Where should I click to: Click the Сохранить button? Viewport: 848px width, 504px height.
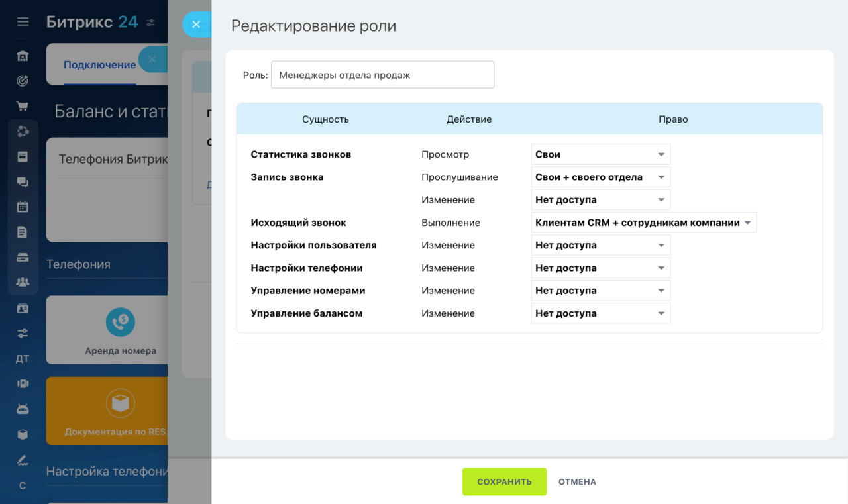tap(504, 482)
